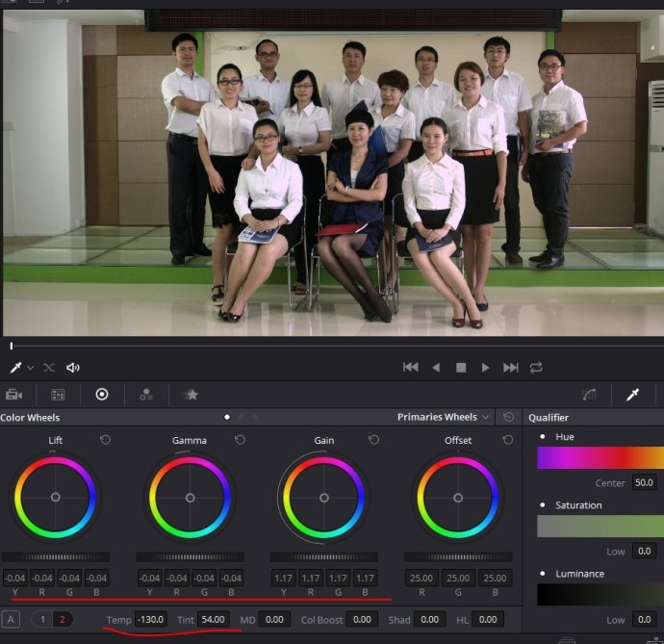Select the Qualifier eyedropper icon
Screen dimensions: 664x644
pyautogui.click(x=633, y=395)
